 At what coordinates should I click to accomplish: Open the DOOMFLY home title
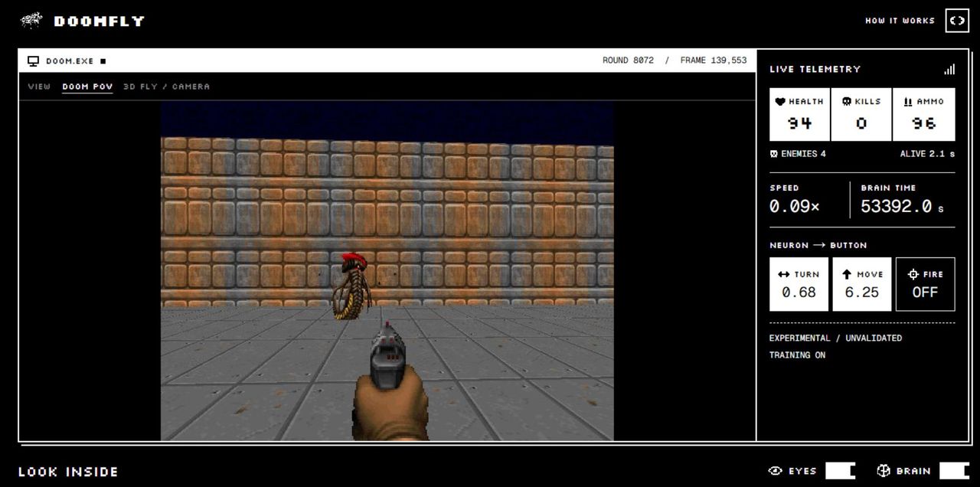[x=100, y=21]
